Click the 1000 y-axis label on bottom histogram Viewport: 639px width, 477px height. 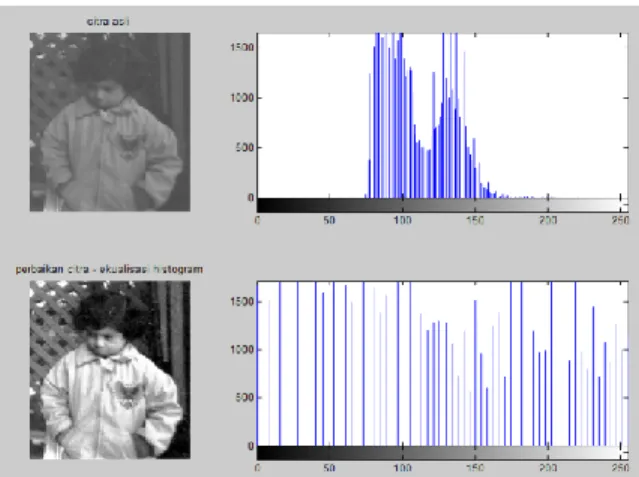(x=242, y=349)
